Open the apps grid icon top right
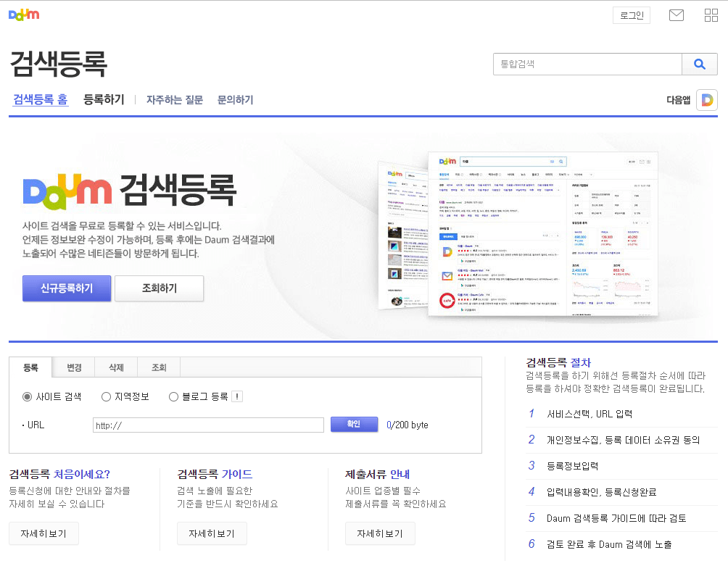The image size is (728, 579). pos(711,14)
